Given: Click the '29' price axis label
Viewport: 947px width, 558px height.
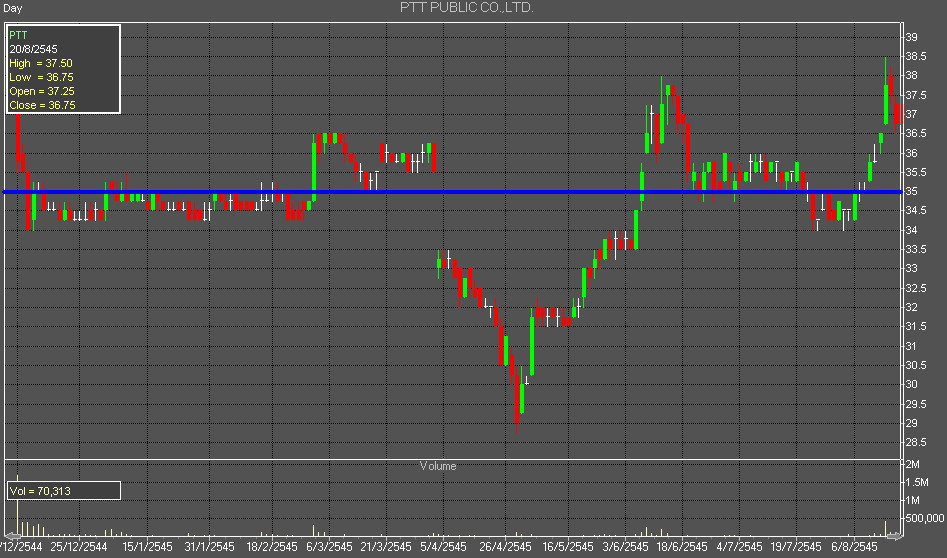Looking at the screenshot, I should (911, 423).
